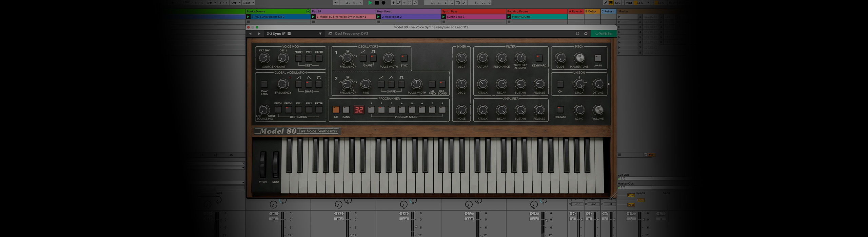Viewport: 868px width, 237px height.
Task: Click the transport stop square in Ableton
Action: click(x=377, y=3)
